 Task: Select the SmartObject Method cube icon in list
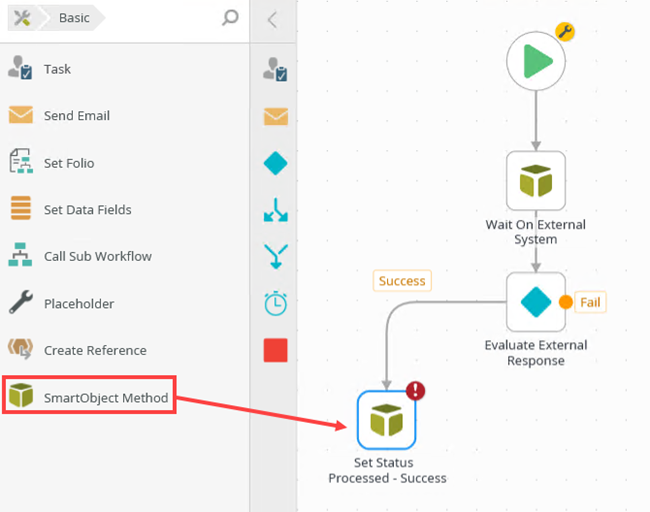click(21, 395)
